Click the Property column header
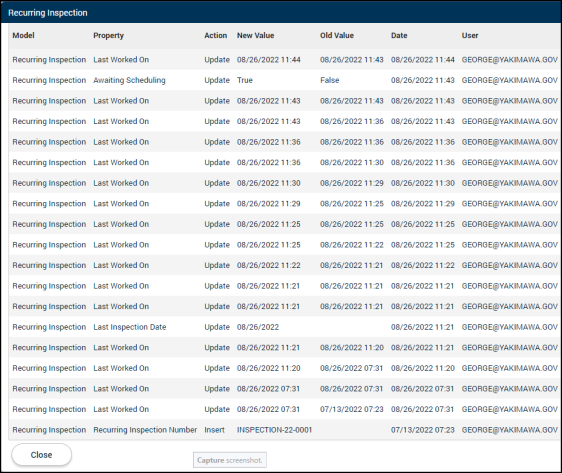The height and width of the screenshot is (473, 562). [x=109, y=35]
